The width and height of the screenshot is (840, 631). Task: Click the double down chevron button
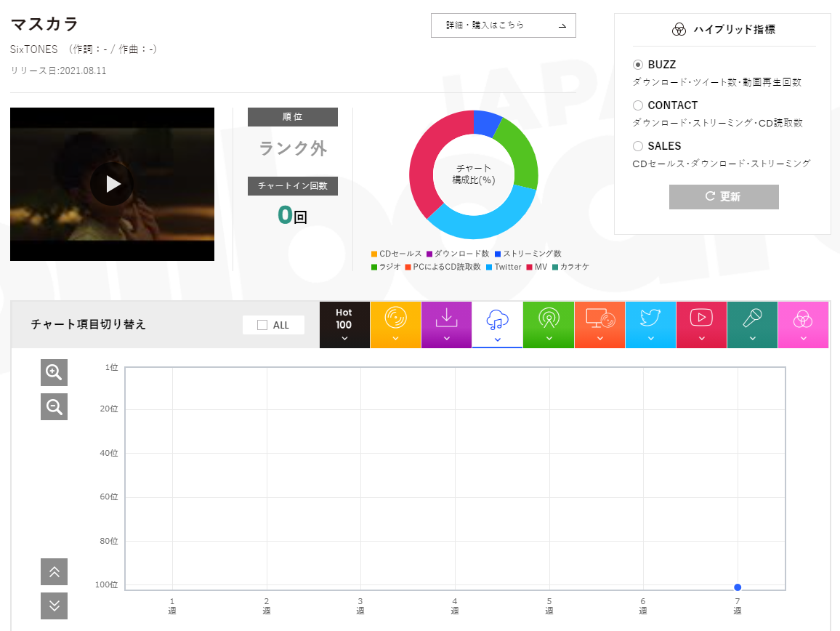[54, 606]
